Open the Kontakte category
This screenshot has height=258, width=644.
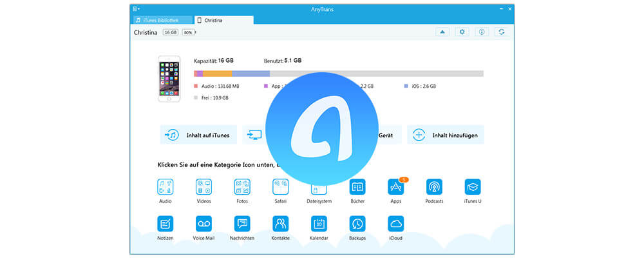pyautogui.click(x=281, y=223)
